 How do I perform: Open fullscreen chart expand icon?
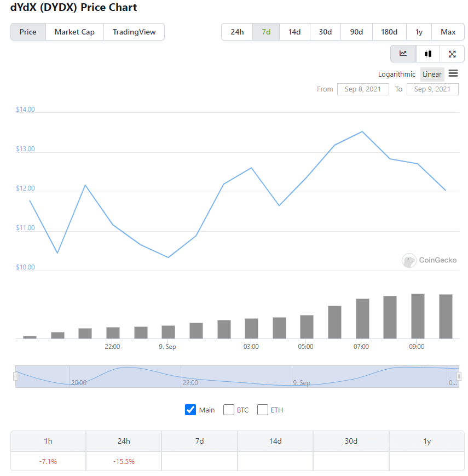(x=452, y=54)
